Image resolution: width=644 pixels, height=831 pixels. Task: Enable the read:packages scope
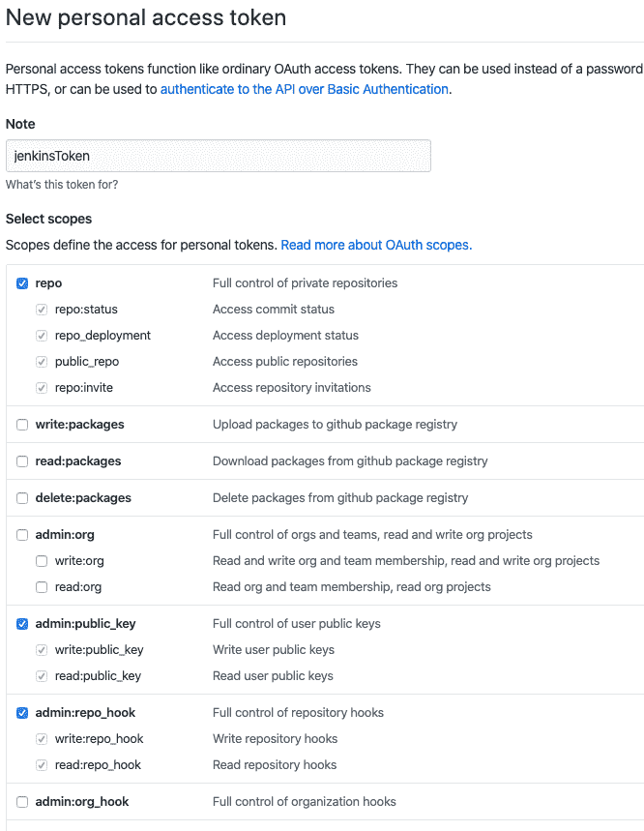pos(22,461)
